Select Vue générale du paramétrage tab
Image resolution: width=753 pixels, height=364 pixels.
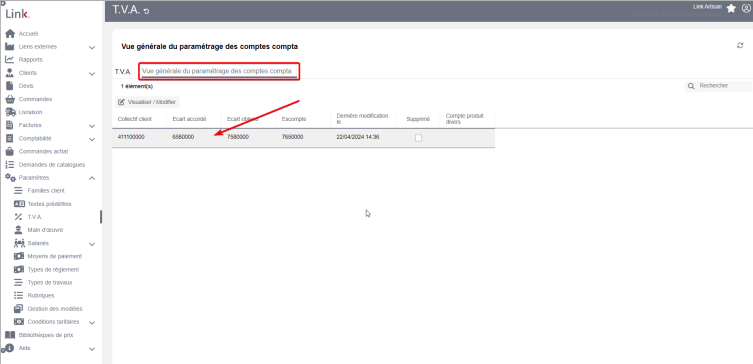[x=217, y=71]
